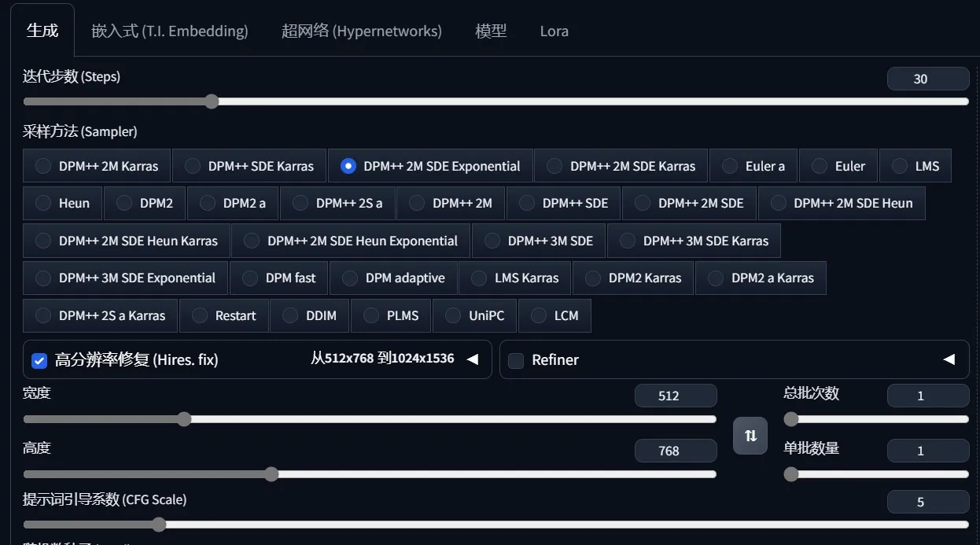Switch to the Lora tab

pyautogui.click(x=554, y=31)
